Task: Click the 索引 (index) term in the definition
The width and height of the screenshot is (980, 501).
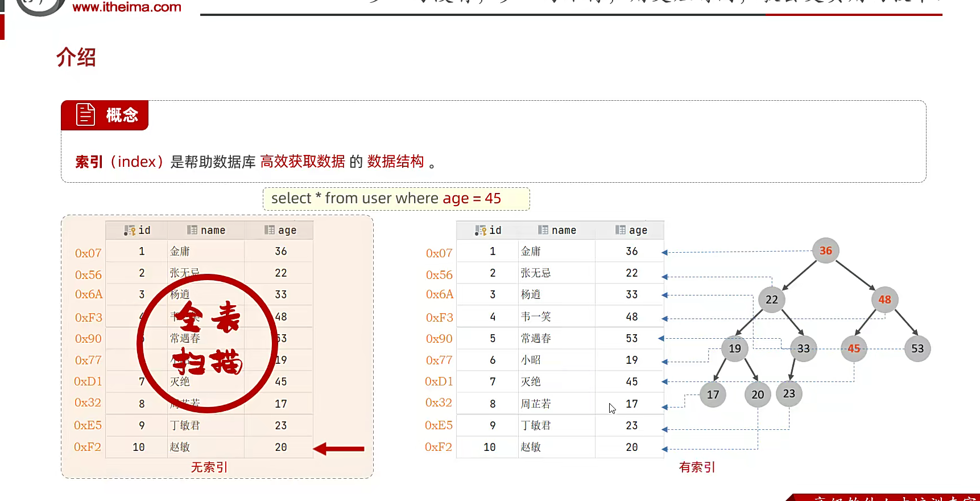Action: tap(119, 162)
